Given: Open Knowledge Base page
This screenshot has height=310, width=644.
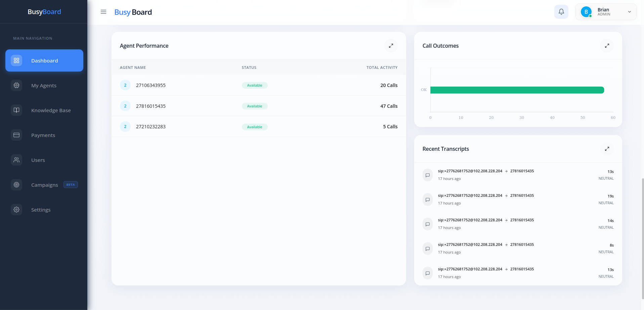Looking at the screenshot, I should tap(44, 110).
